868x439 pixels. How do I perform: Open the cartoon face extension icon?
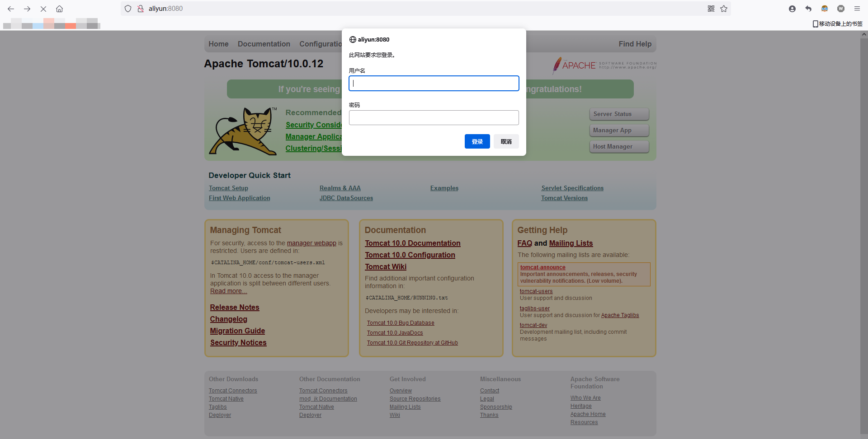(825, 9)
